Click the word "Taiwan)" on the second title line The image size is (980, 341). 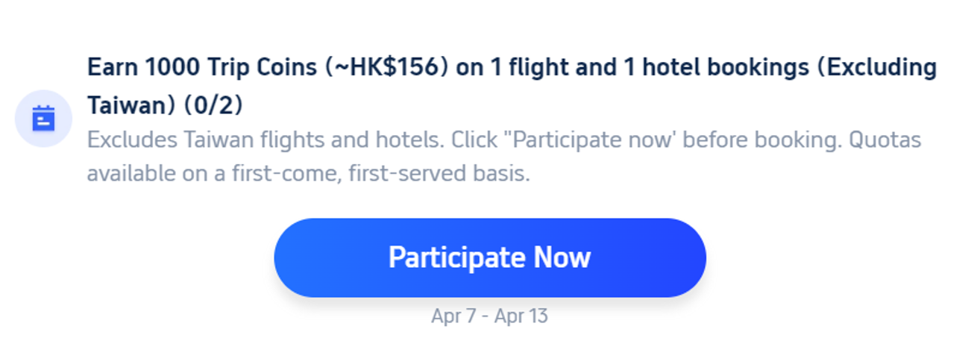click(x=131, y=105)
